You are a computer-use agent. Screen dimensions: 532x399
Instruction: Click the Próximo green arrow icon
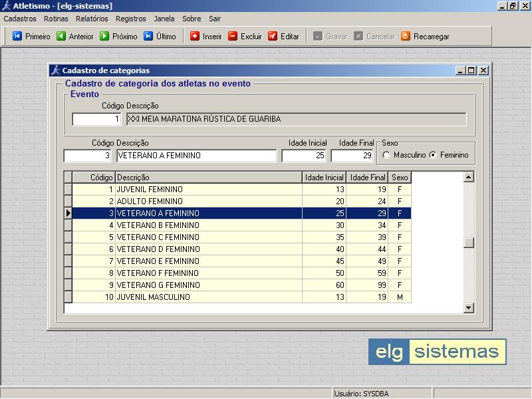click(x=104, y=36)
